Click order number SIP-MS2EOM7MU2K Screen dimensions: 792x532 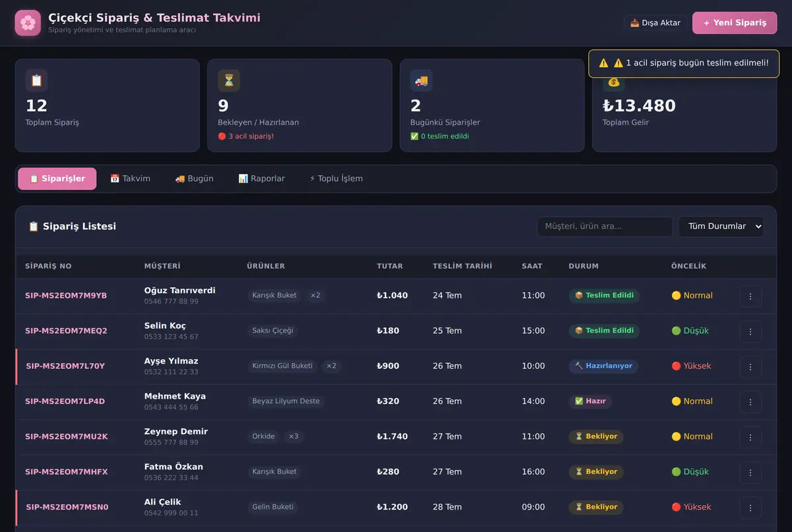[x=66, y=437]
